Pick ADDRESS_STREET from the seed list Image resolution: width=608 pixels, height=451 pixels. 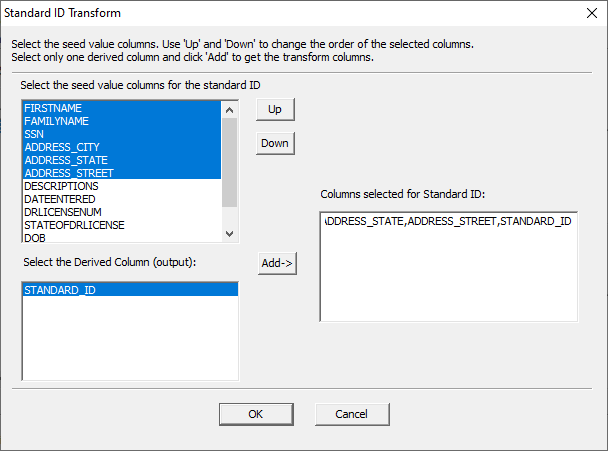pos(122,173)
